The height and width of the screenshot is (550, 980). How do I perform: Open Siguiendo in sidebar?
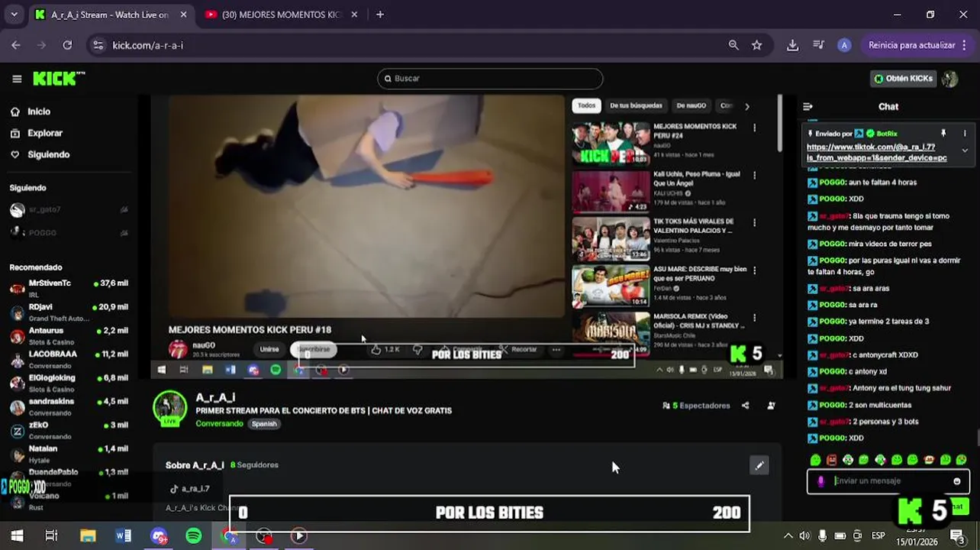40,154
